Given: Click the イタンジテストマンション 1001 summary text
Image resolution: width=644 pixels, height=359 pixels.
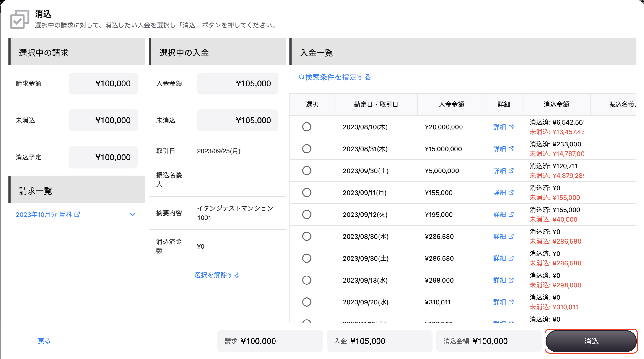Looking at the screenshot, I should click(235, 213).
